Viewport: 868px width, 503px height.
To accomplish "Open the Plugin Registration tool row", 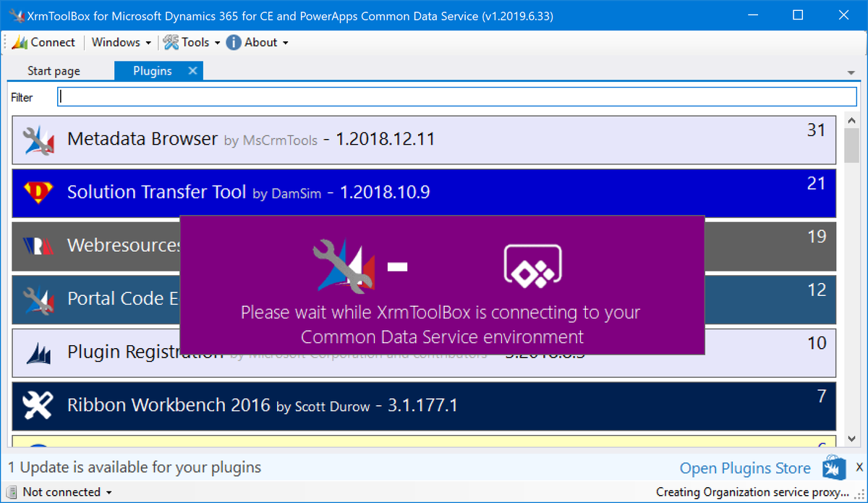I will 424,352.
